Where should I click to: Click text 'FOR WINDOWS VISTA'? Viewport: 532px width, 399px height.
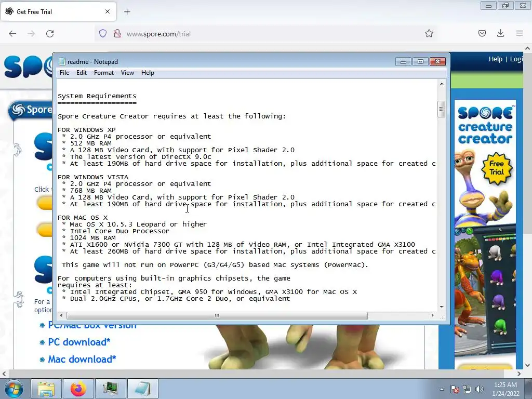pos(93,177)
